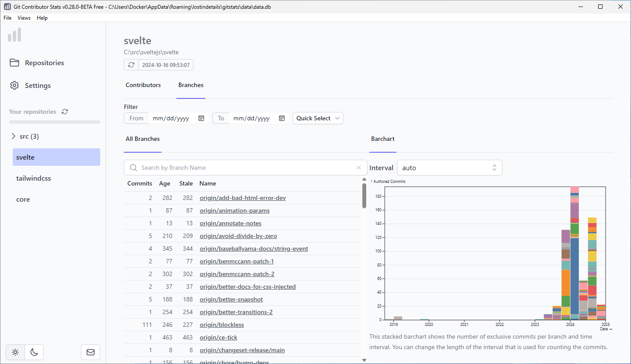
Task: Sort by the Age column header
Action: point(165,183)
